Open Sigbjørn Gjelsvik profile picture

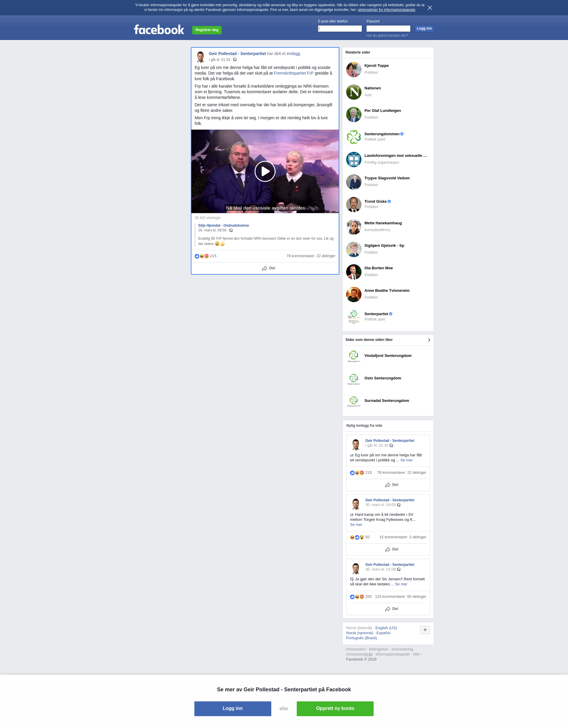point(354,249)
